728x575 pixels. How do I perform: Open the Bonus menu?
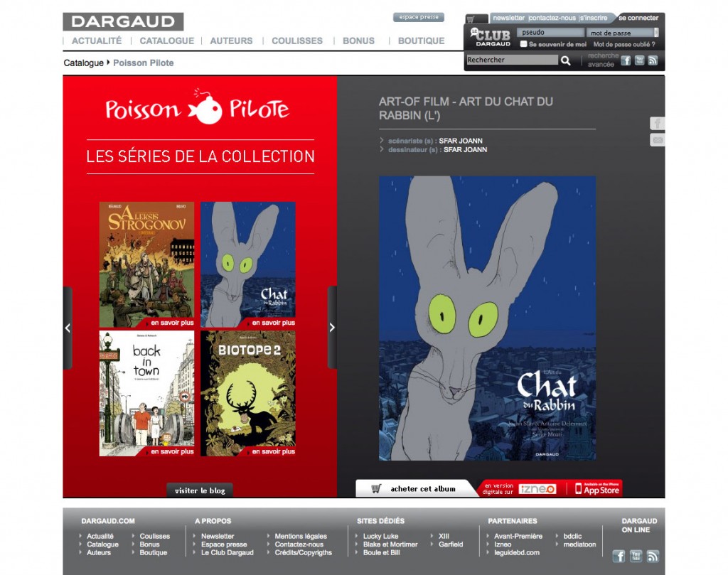click(358, 41)
